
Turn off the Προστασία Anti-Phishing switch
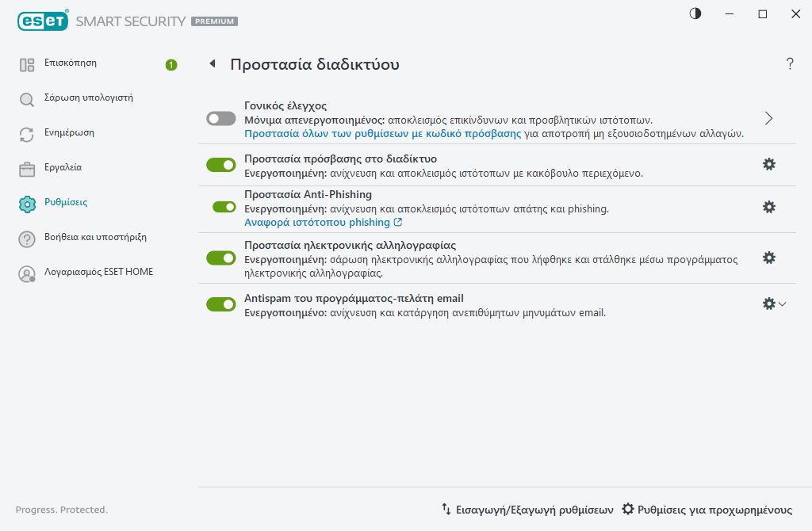point(224,207)
